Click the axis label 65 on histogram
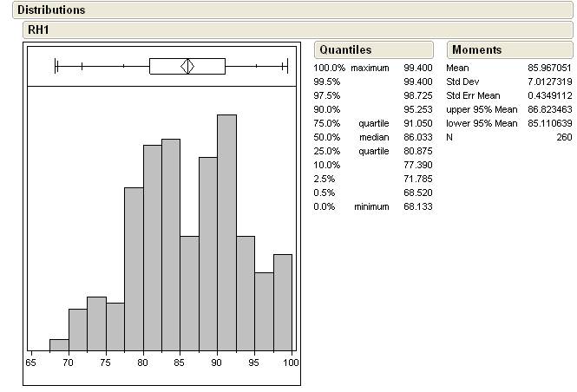577x392 pixels. [x=31, y=362]
